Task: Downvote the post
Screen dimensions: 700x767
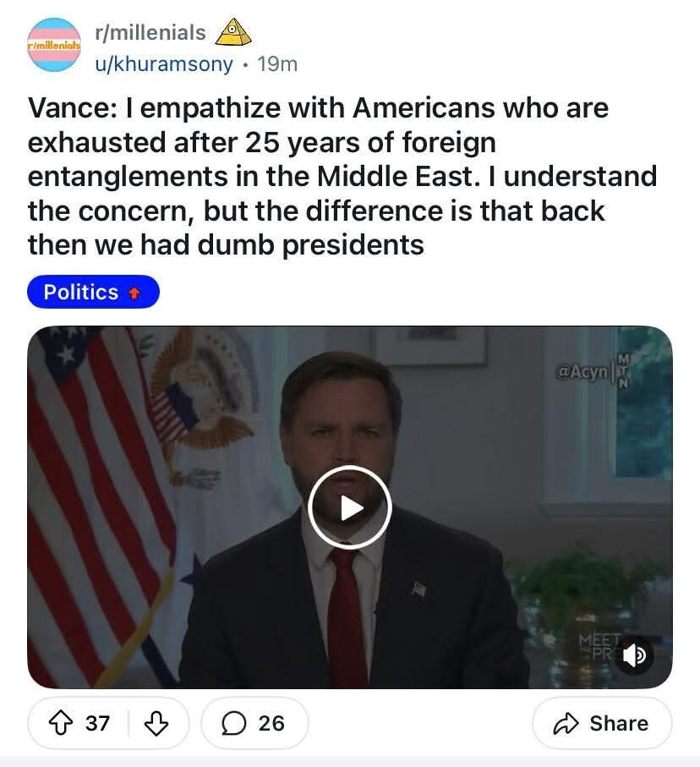Action: tap(156, 723)
